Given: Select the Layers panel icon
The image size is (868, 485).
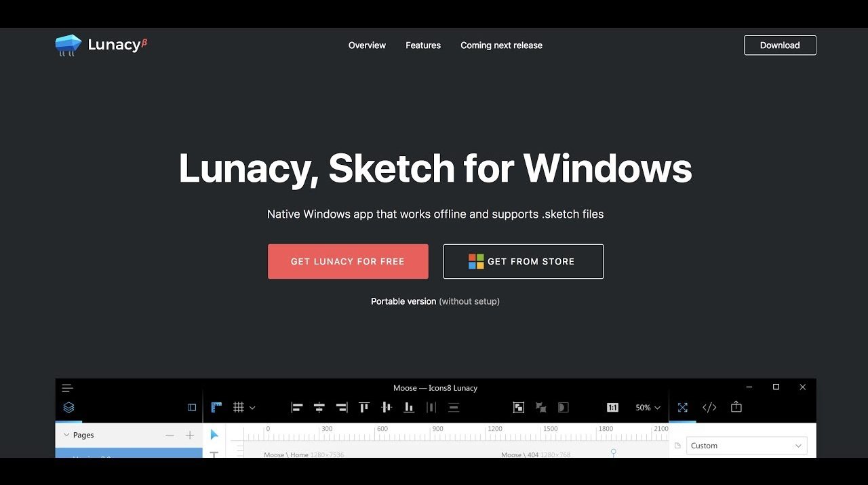Looking at the screenshot, I should pos(68,408).
